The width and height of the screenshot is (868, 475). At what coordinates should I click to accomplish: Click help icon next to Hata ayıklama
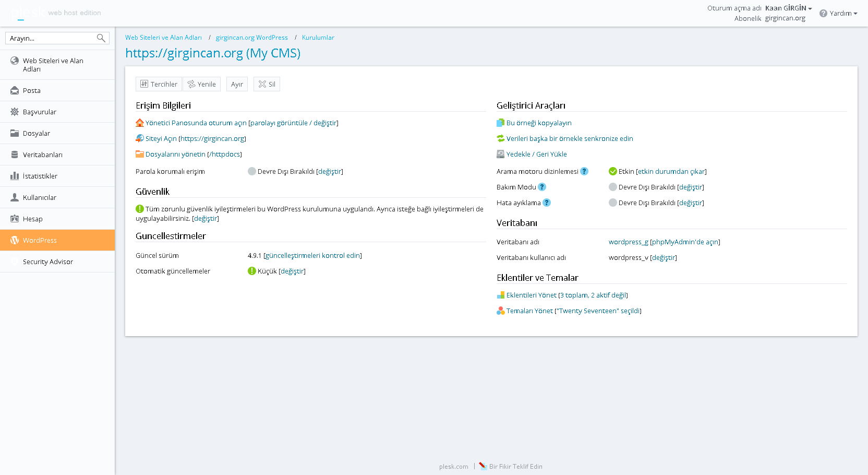[547, 203]
